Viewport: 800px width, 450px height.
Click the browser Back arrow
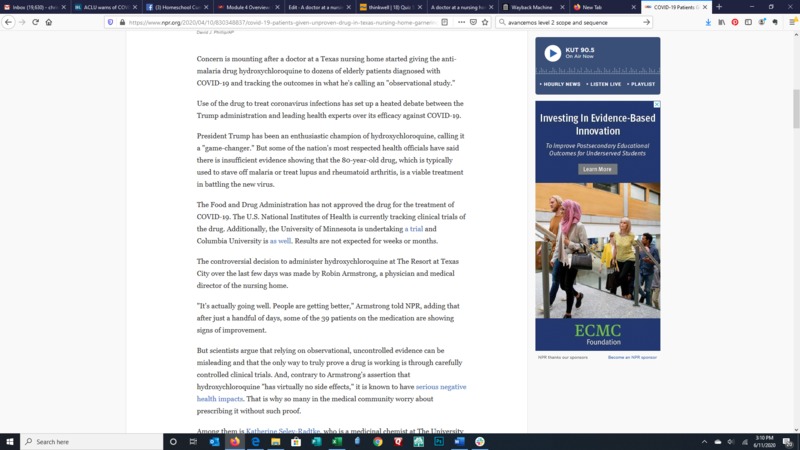[9, 22]
